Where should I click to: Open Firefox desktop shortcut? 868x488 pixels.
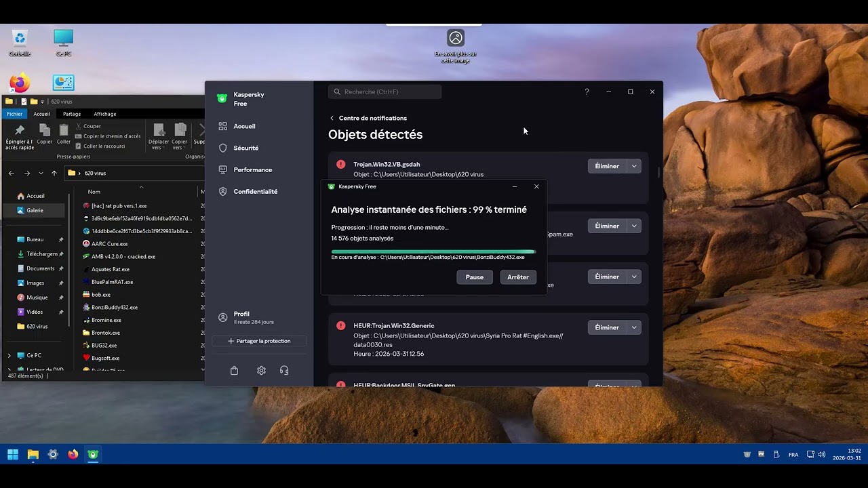(20, 83)
